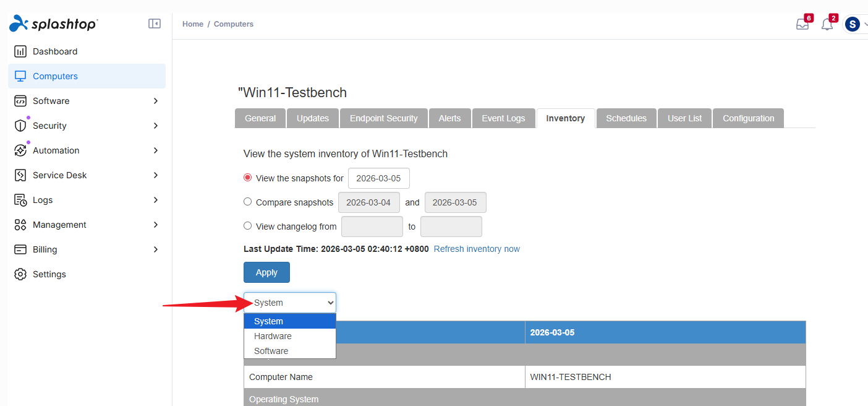
Task: Click the System inventory category dropdown
Action: click(290, 303)
